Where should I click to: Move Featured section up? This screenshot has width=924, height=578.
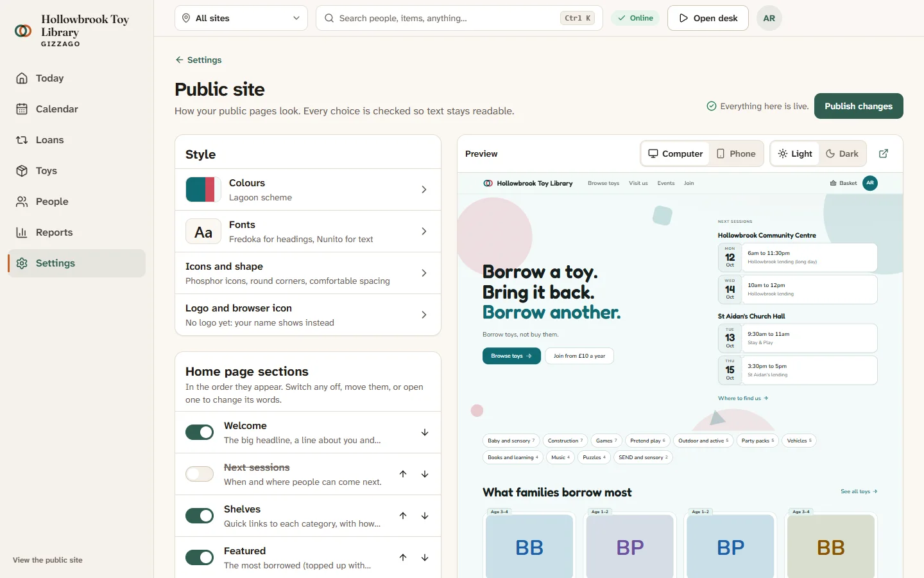(403, 557)
